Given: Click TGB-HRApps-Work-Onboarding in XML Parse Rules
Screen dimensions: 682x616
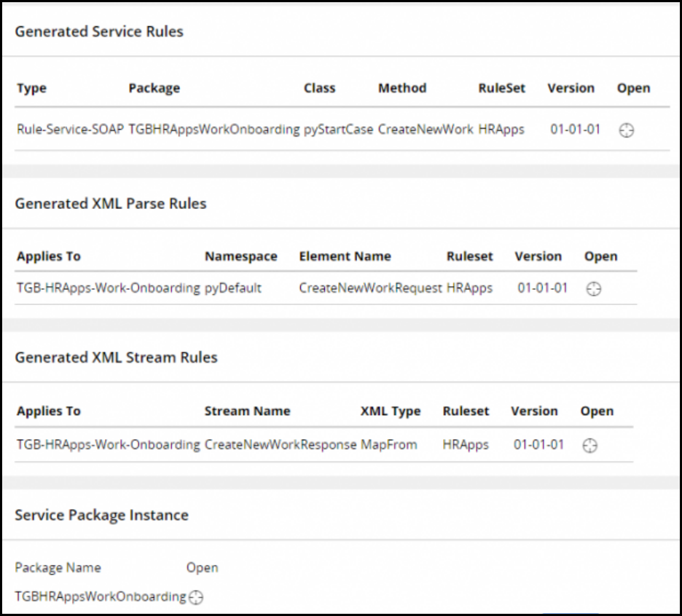Looking at the screenshot, I should click(x=108, y=288).
